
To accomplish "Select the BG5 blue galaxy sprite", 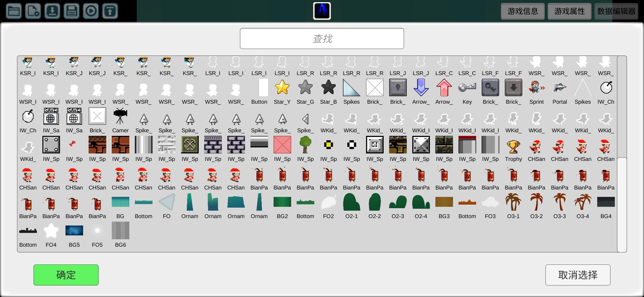I will point(74,230).
